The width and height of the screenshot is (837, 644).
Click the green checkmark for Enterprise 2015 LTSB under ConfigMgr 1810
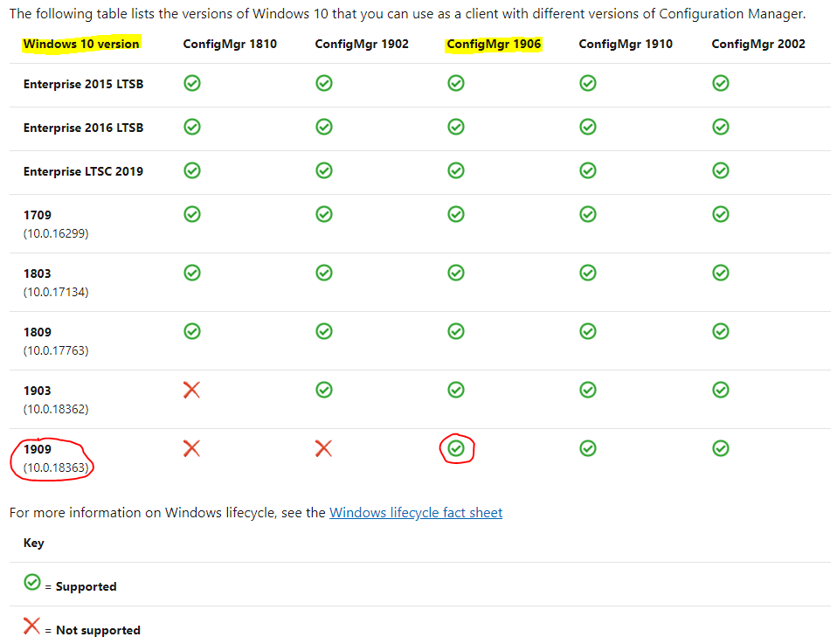point(192,83)
